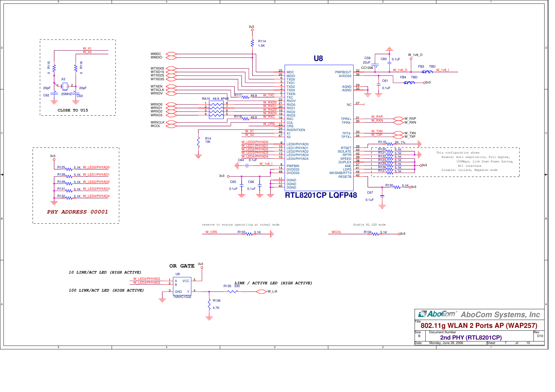Click the R119 2K 1% resistor symbol
This screenshot has width=555, height=392.
390,144
